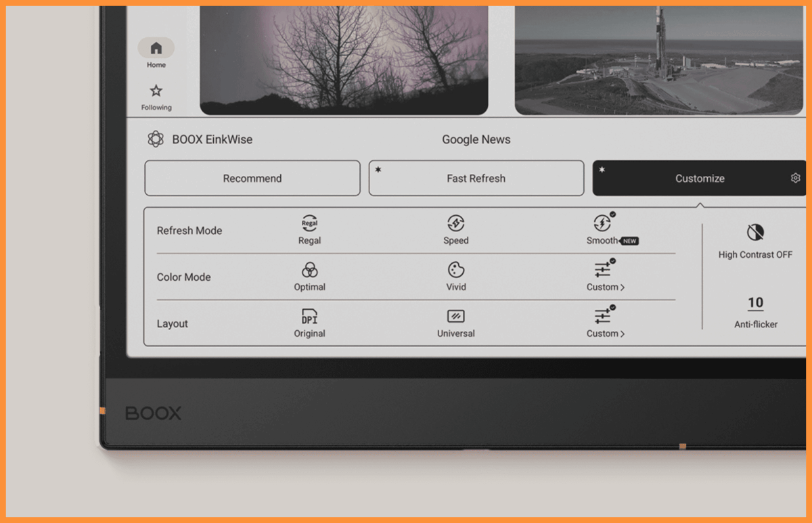The width and height of the screenshot is (812, 523).
Task: Open the Customize settings gear
Action: (795, 177)
